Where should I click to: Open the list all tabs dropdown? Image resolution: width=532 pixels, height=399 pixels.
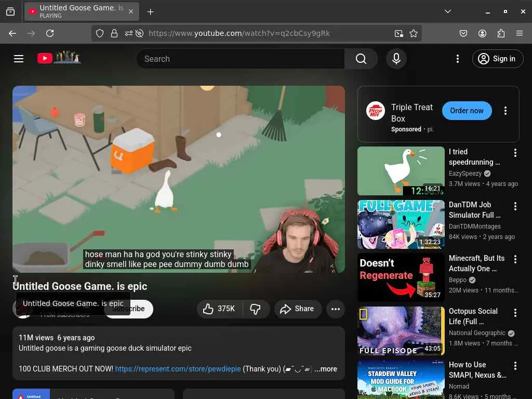[x=448, y=11]
